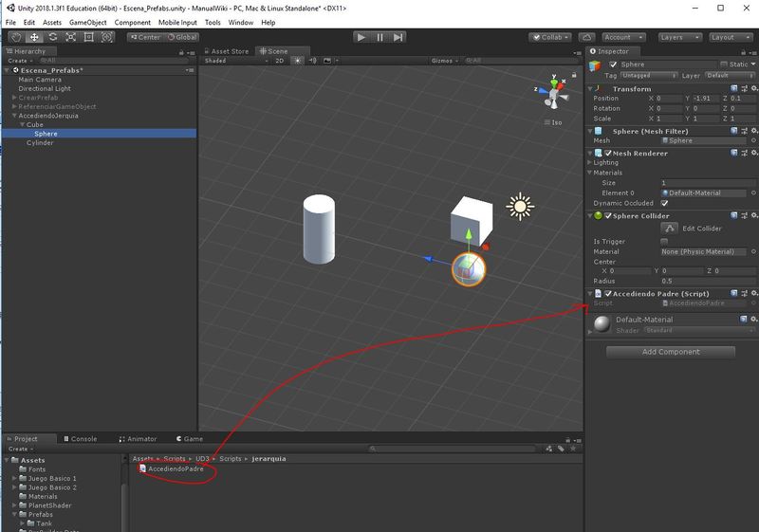The width and height of the screenshot is (759, 532).
Task: Toggle Sphere active checkbox in Inspector
Action: click(x=613, y=64)
